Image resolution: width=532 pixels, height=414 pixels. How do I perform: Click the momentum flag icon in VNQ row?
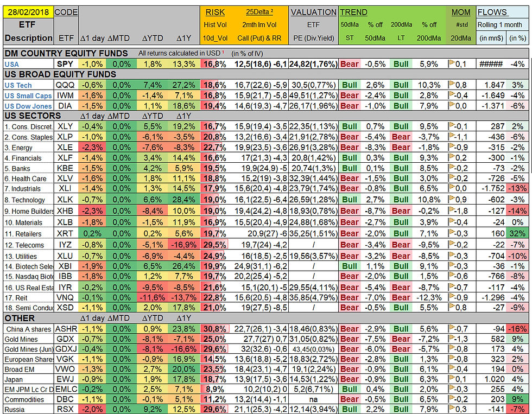point(451,297)
